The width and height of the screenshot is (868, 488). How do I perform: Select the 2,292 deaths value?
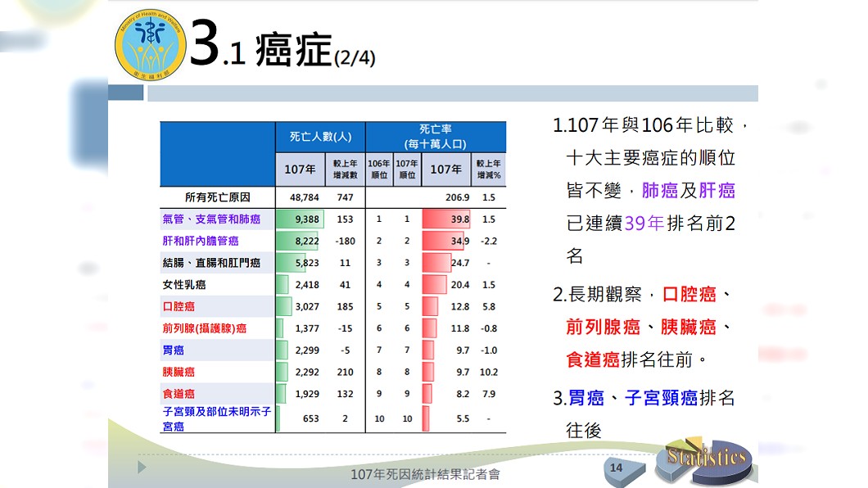click(x=307, y=373)
